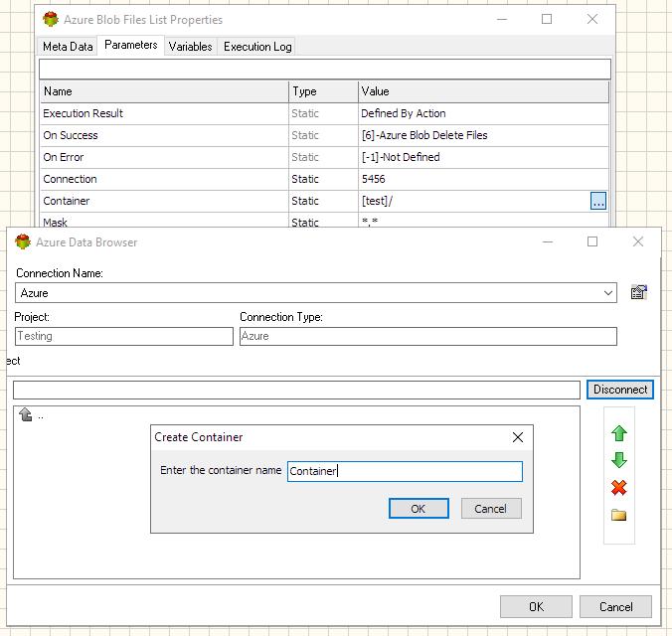Click the Static type cell for Execution Result
Viewport: 672px width, 636px height.
(x=323, y=113)
